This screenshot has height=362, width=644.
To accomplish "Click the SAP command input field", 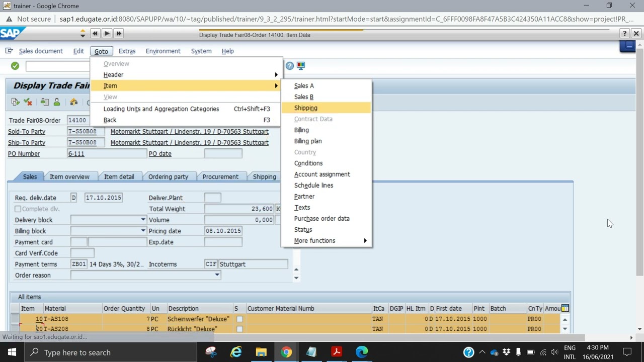I will coord(58,66).
